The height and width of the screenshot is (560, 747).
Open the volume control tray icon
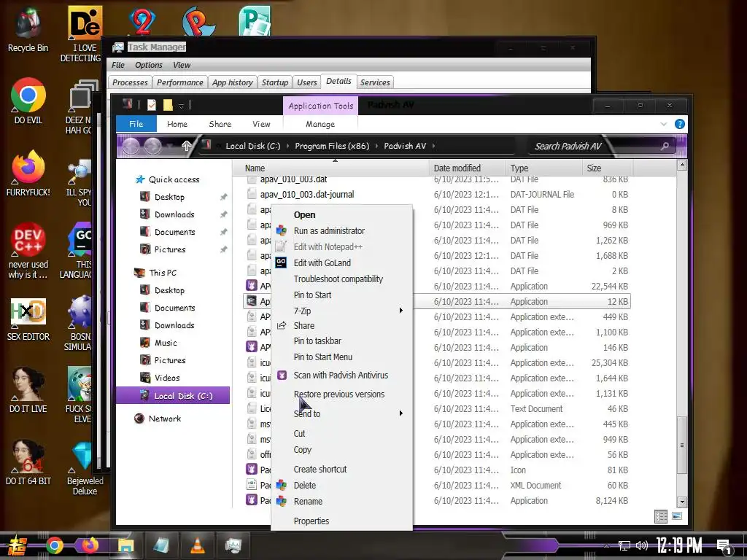pos(642,545)
